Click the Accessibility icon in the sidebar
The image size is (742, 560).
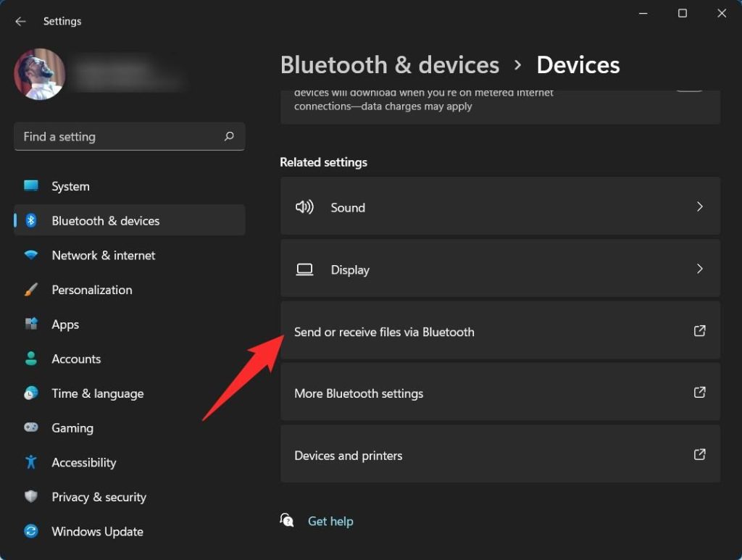pyautogui.click(x=32, y=462)
